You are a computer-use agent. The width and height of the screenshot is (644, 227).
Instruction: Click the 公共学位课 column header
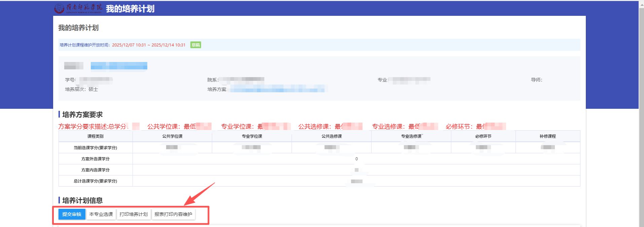(172, 136)
